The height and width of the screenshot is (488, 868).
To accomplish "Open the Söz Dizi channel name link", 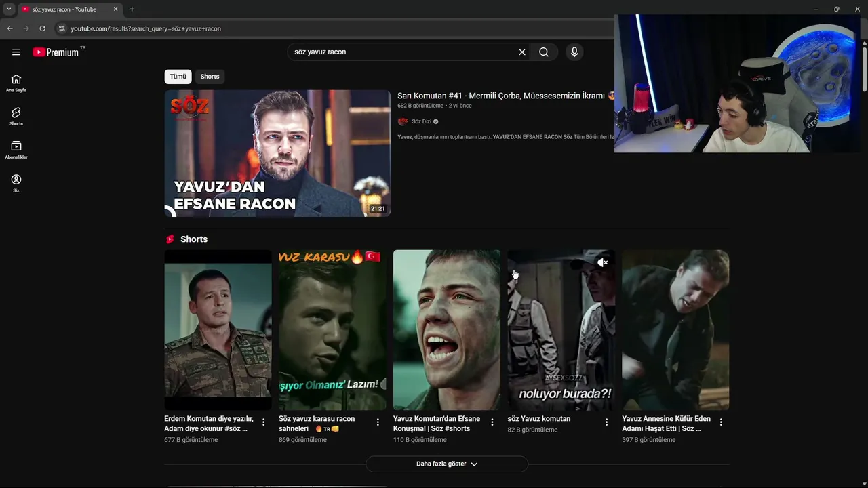I will pos(421,121).
